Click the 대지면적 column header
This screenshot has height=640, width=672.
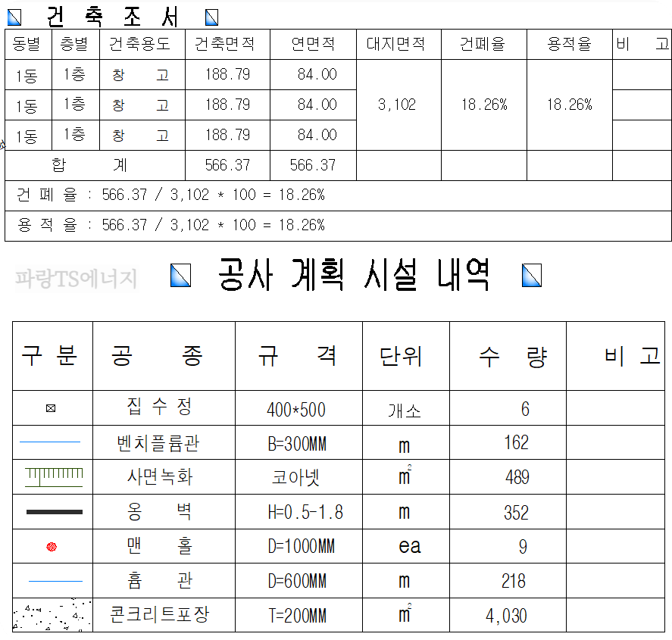tap(396, 44)
